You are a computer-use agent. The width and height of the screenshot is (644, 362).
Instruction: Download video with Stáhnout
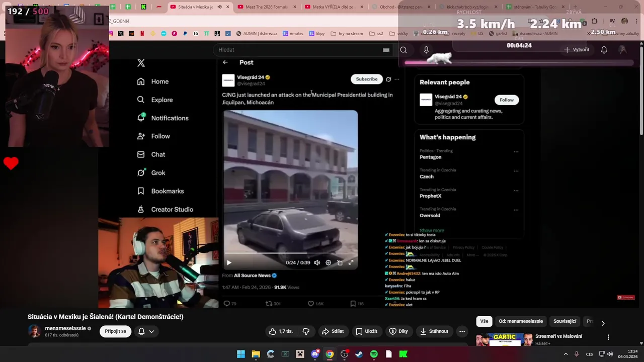434,331
